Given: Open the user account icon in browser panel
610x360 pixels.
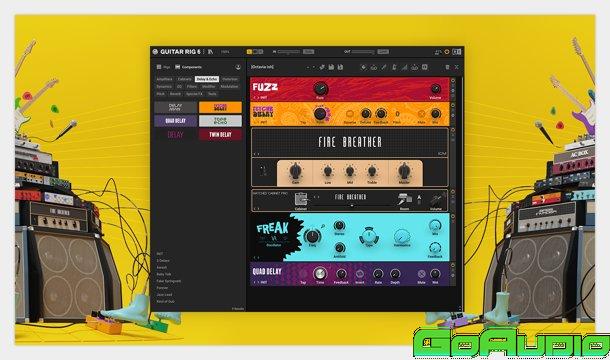Looking at the screenshot, I should coord(238,67).
